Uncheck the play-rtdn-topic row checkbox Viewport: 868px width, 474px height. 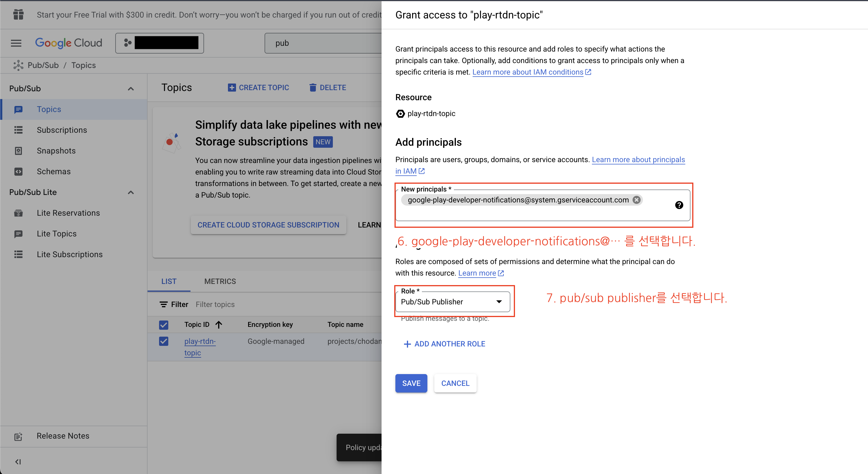coord(164,341)
